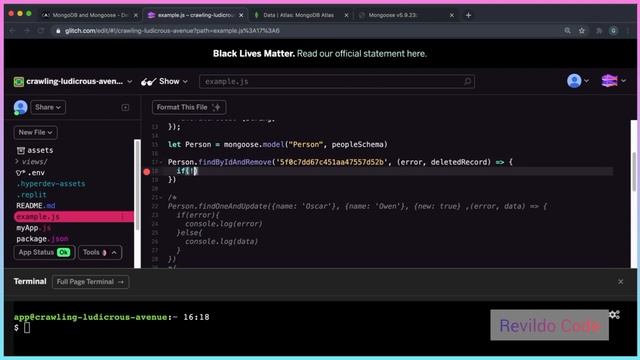Click the browser forward arrow
Image resolution: width=640 pixels, height=360 pixels.
(27, 31)
